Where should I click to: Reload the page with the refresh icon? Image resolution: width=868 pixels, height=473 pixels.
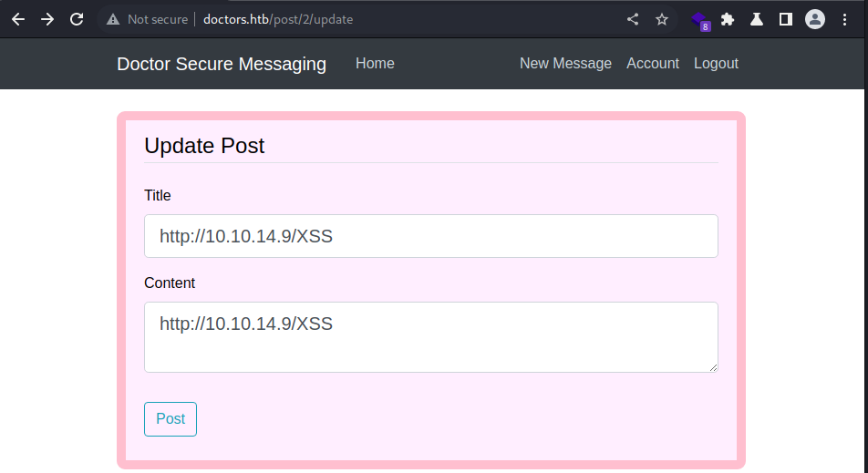click(x=77, y=19)
